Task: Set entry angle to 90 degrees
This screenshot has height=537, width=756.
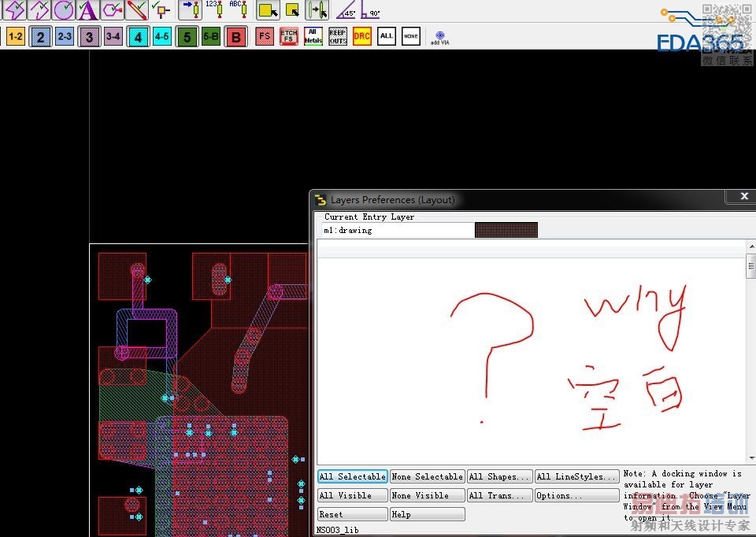Action: [x=370, y=9]
